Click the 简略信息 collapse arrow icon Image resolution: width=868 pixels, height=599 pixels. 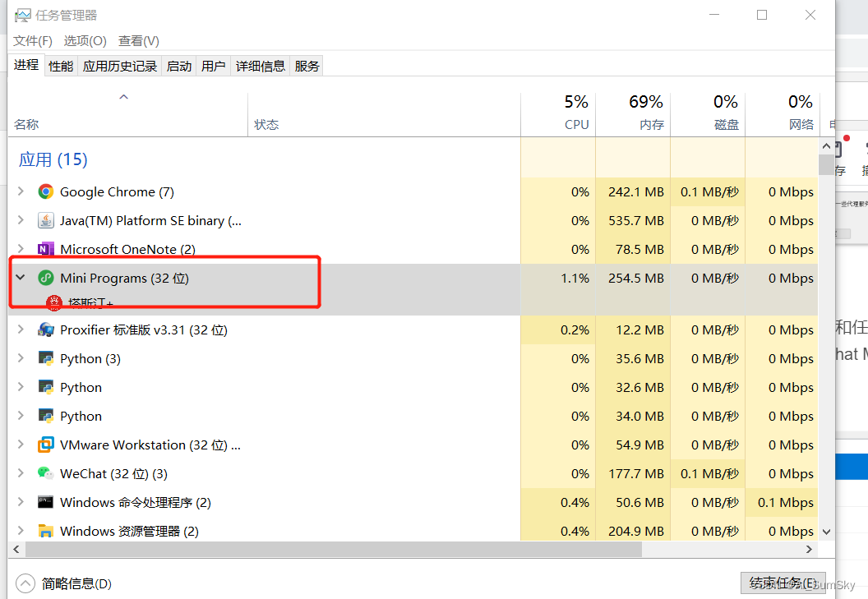click(x=25, y=583)
